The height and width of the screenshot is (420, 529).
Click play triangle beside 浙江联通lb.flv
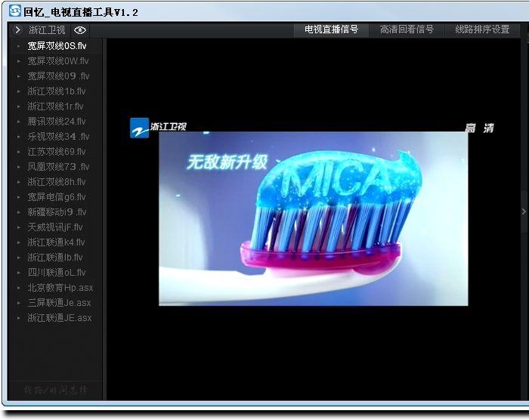click(x=19, y=258)
